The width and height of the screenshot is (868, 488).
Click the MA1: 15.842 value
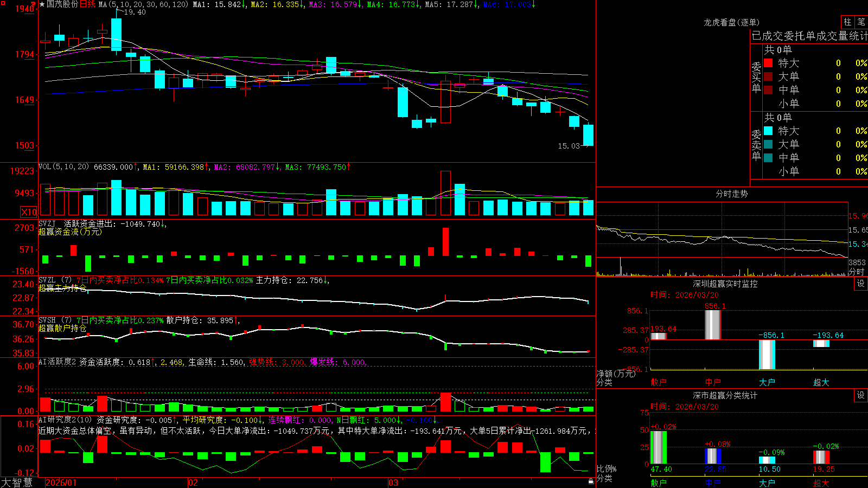pyautogui.click(x=220, y=4)
